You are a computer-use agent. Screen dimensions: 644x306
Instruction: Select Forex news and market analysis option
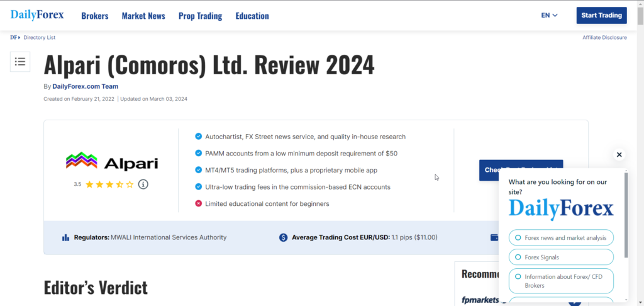tap(561, 238)
